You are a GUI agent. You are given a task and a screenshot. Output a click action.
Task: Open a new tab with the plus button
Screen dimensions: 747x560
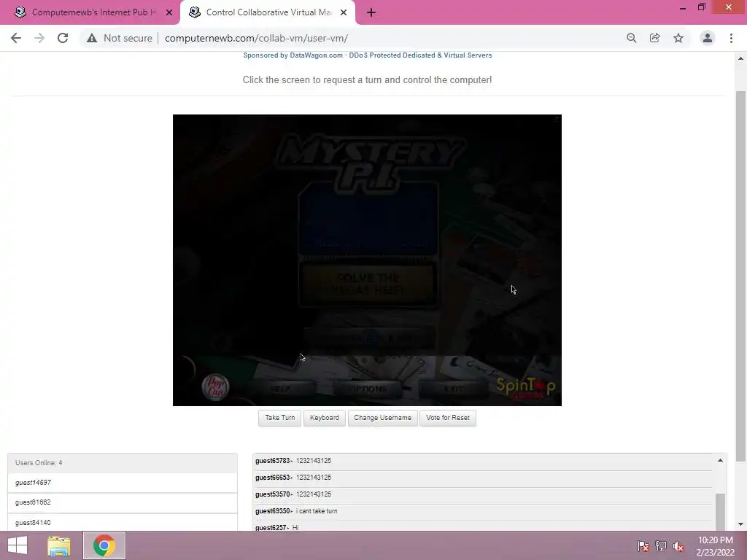coord(371,13)
